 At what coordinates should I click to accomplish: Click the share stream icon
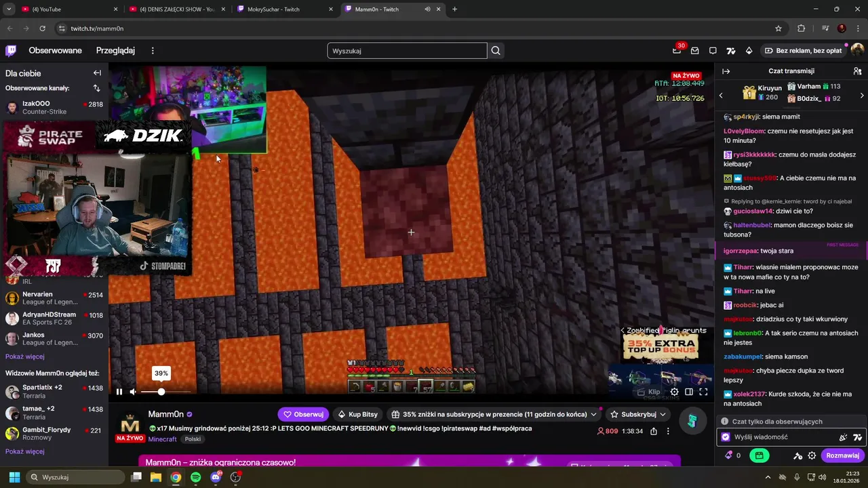[654, 431]
